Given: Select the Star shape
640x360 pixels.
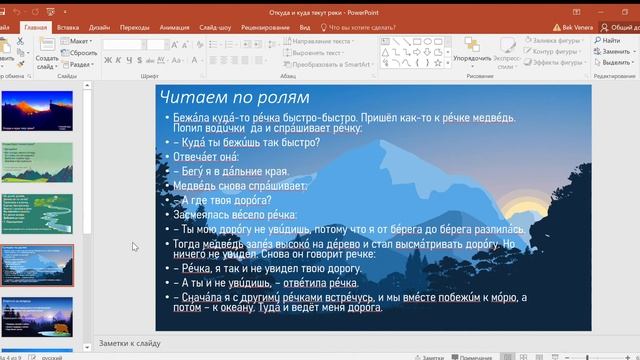Looking at the screenshot, I should pos(438,63).
